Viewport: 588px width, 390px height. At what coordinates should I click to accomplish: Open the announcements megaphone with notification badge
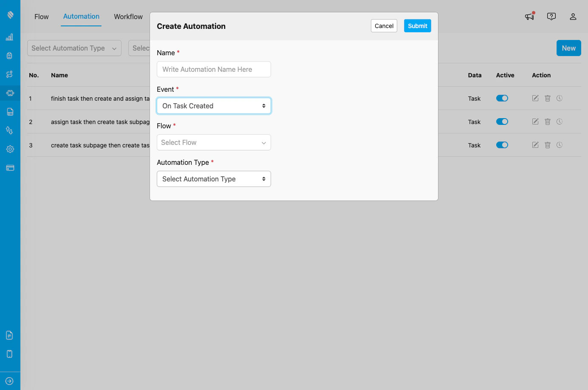pos(529,17)
